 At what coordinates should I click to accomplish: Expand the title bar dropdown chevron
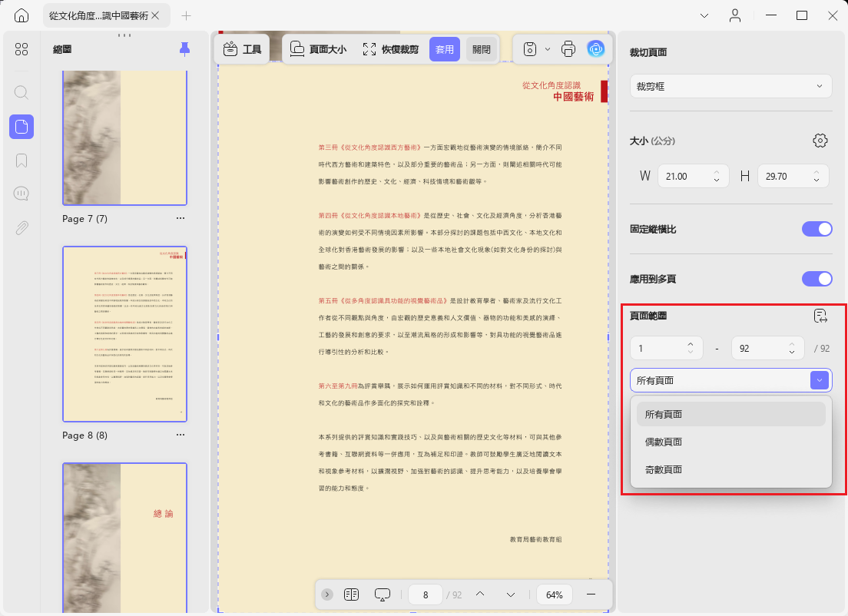pyautogui.click(x=704, y=15)
